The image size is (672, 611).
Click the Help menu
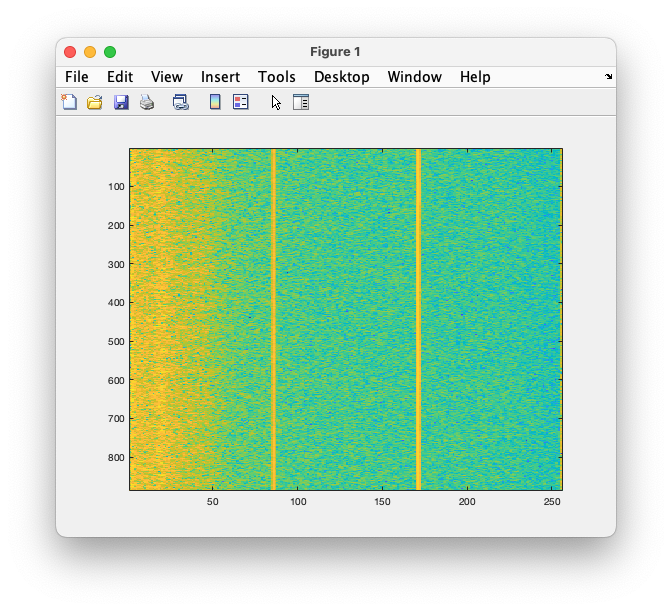coord(475,77)
